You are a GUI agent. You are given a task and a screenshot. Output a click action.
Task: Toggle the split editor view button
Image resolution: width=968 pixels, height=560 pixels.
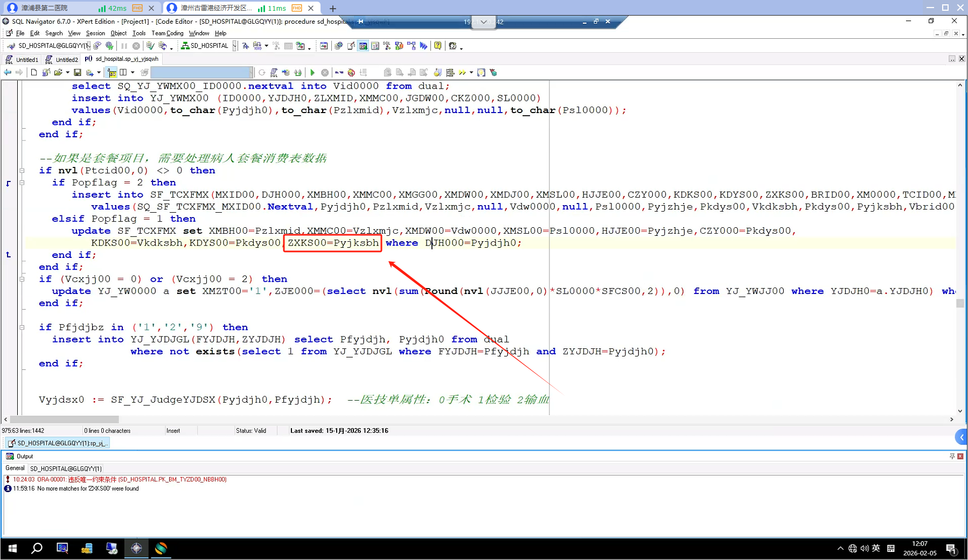pyautogui.click(x=123, y=73)
